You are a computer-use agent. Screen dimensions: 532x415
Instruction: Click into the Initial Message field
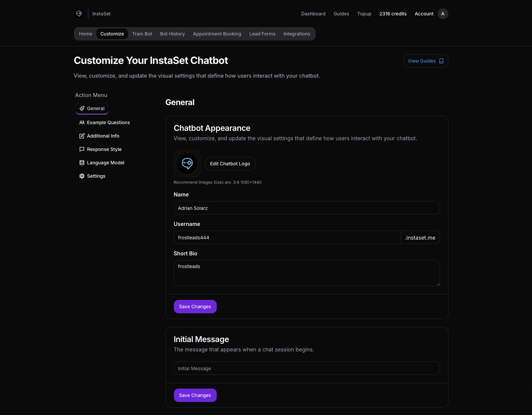(307, 368)
